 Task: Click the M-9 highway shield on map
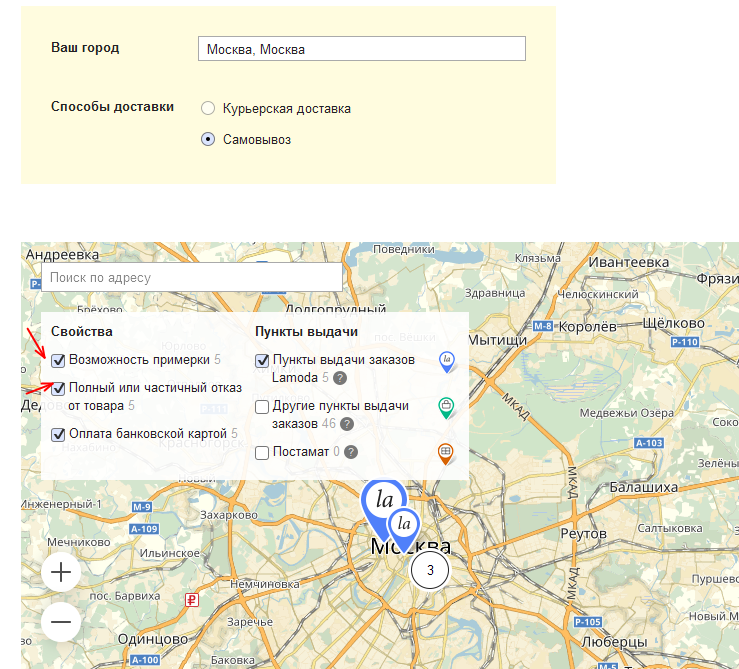point(141,507)
